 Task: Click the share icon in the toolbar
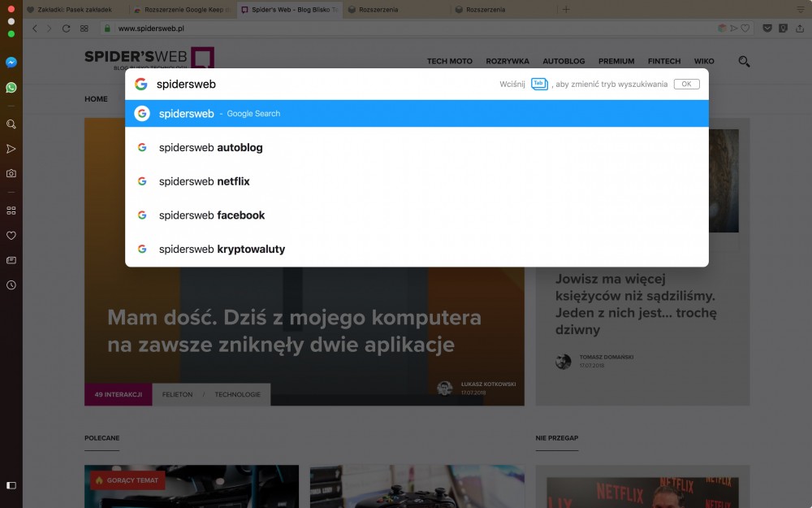point(800,28)
